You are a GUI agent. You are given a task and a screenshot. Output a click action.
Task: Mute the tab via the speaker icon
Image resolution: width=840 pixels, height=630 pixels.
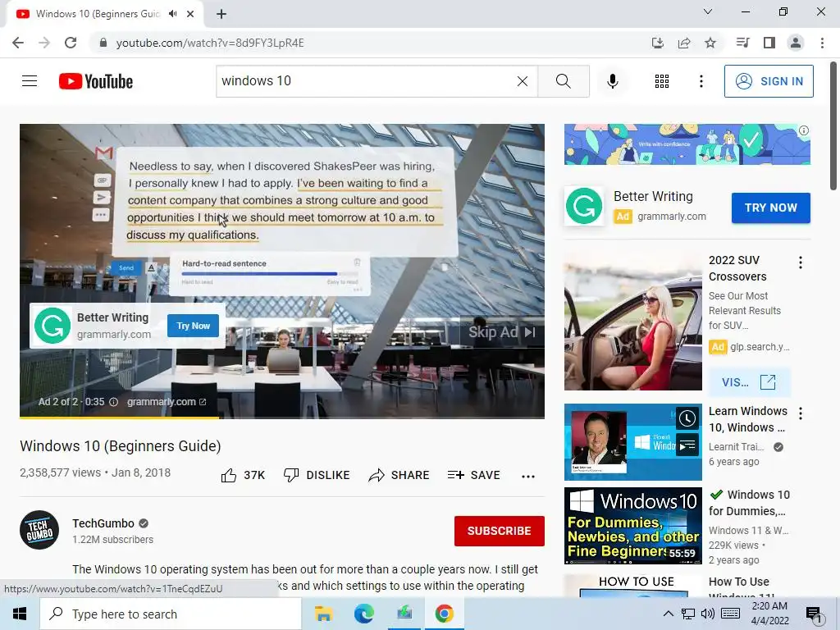click(x=172, y=14)
